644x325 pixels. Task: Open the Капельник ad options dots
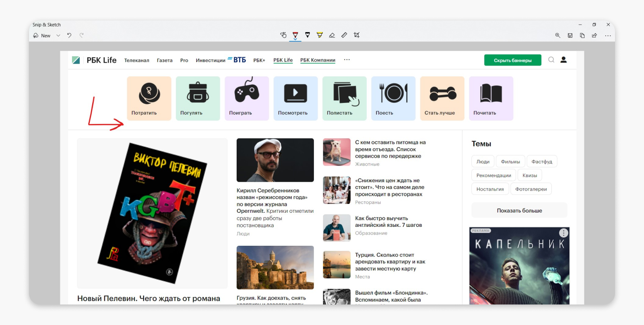(x=563, y=233)
